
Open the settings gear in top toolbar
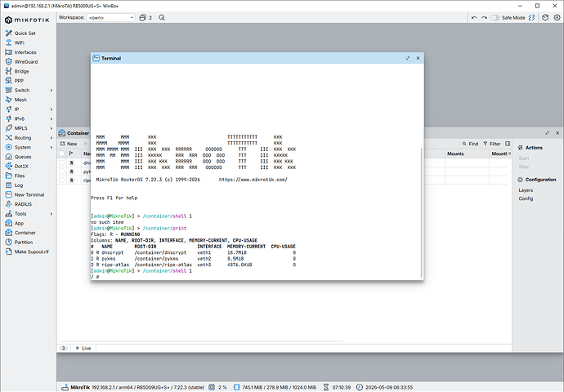coord(557,18)
